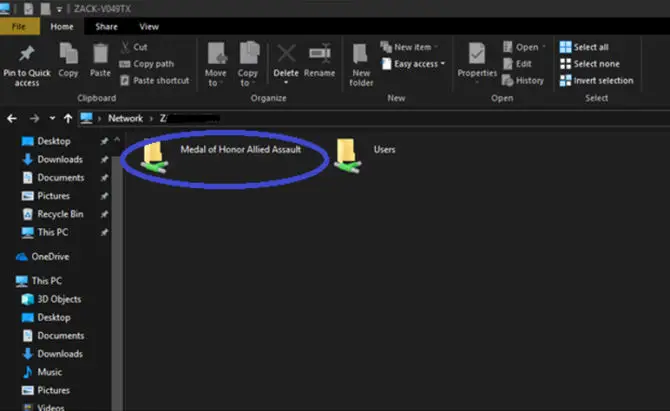Click Network in the address bar
670x411 pixels.
(x=125, y=118)
